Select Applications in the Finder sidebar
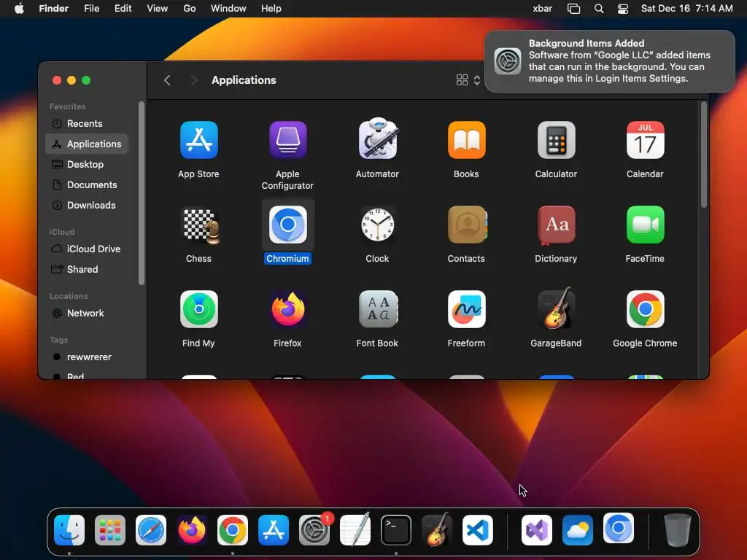 point(88,144)
